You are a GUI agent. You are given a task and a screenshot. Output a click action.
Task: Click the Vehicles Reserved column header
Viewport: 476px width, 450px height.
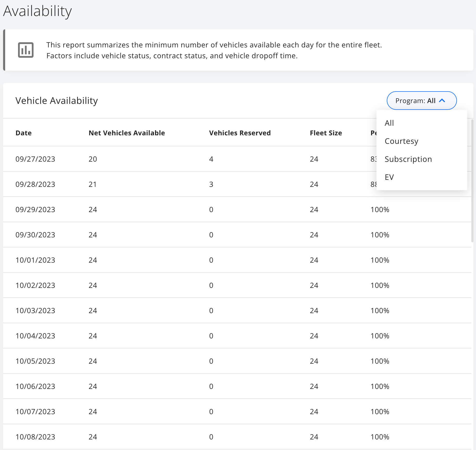(240, 133)
